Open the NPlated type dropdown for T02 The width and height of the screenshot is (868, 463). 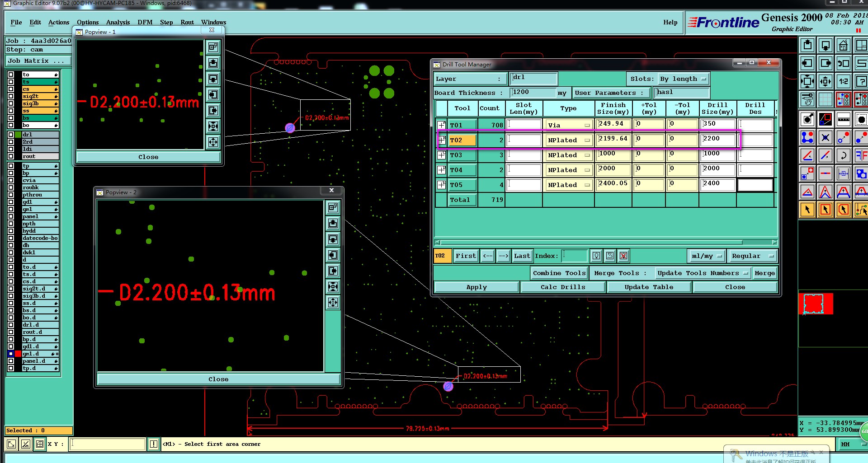click(569, 140)
